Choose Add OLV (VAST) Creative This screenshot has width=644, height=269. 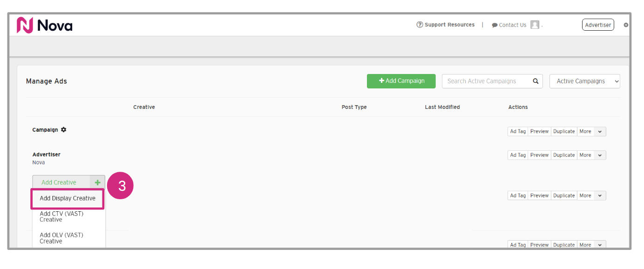61,238
